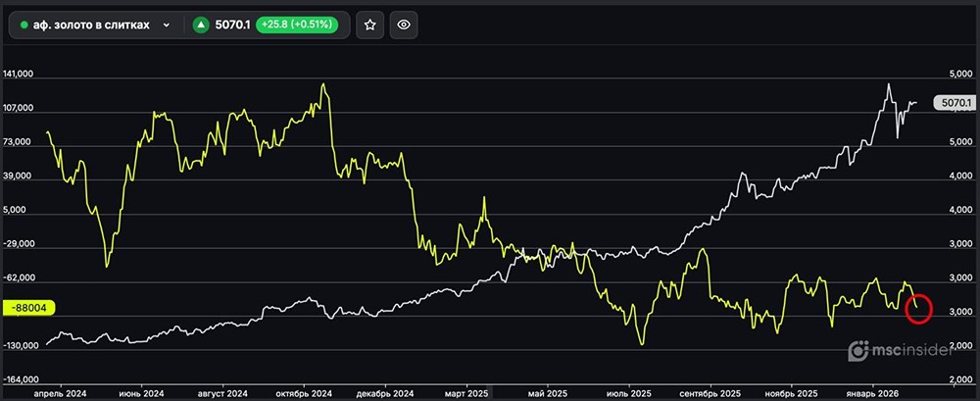Click the -62,000 axis label
980x401 pixels.
(x=18, y=278)
